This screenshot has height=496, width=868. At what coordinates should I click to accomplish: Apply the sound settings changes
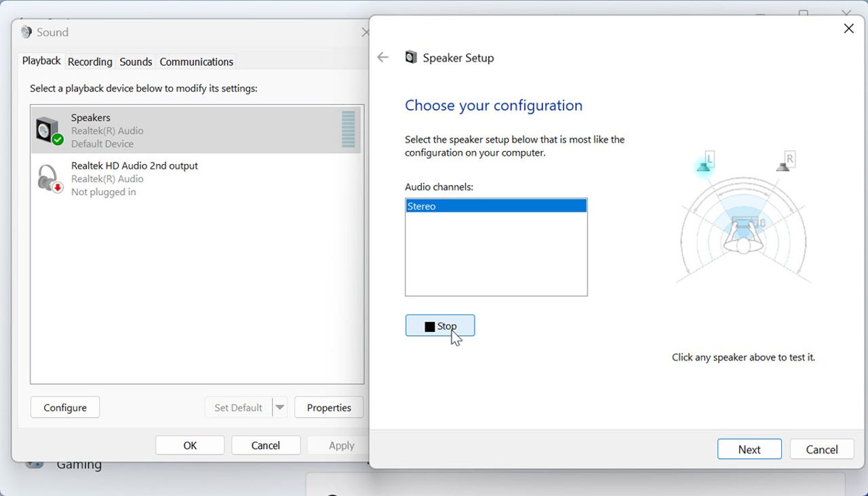click(341, 445)
